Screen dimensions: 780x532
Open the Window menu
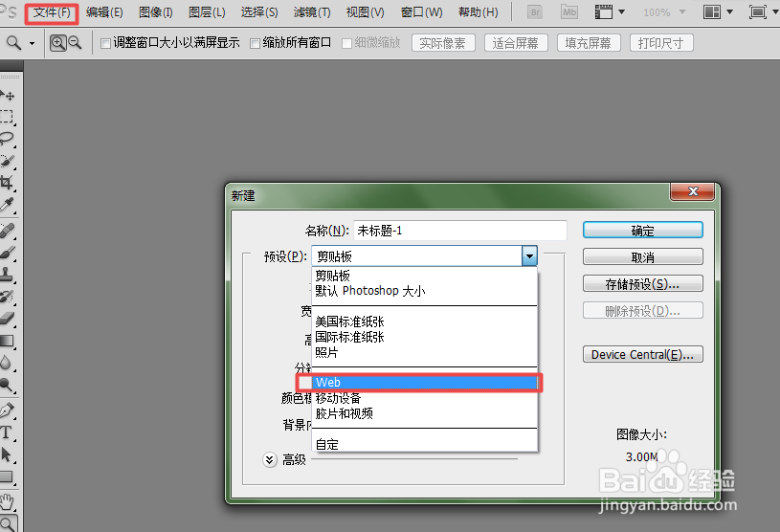pyautogui.click(x=421, y=12)
